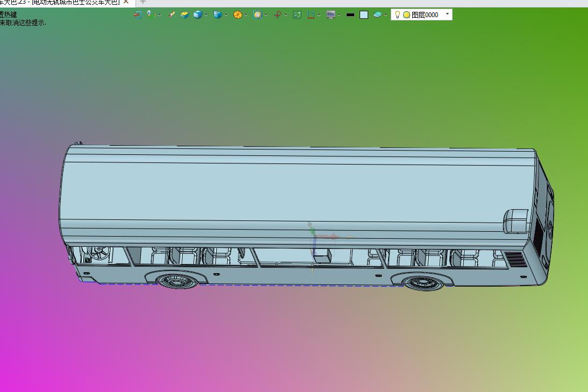Expand the monitor icon's dropdown arrow
This screenshot has width=588, height=392.
point(339,15)
